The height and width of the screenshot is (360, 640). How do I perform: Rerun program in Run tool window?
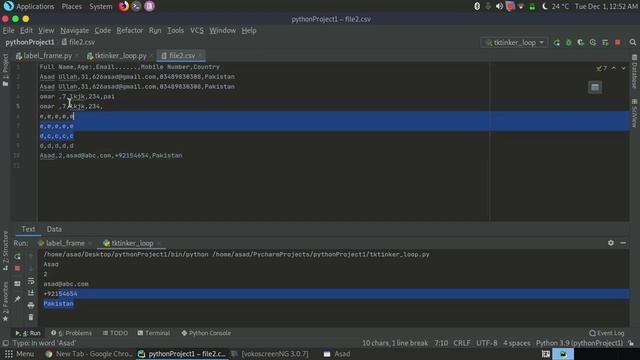click(x=18, y=256)
